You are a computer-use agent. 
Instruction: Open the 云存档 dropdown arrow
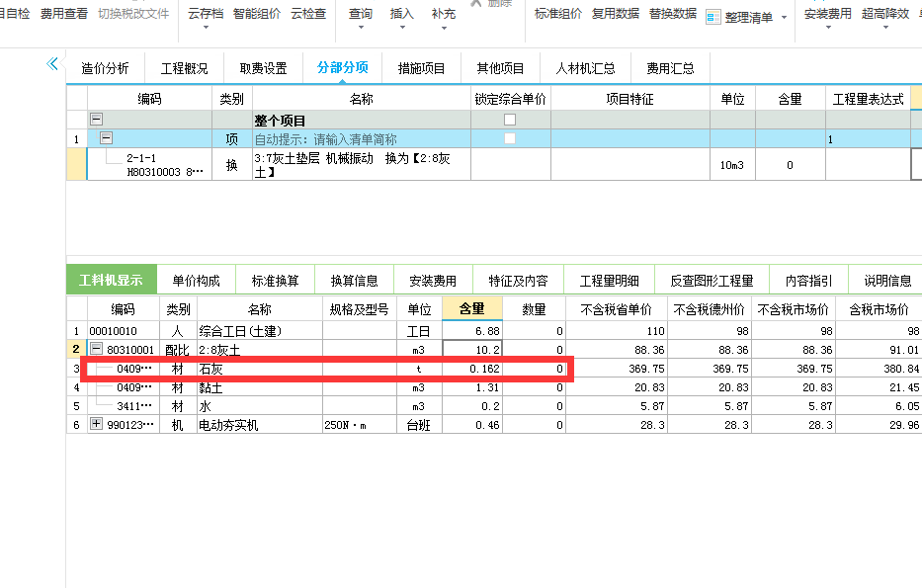(206, 28)
